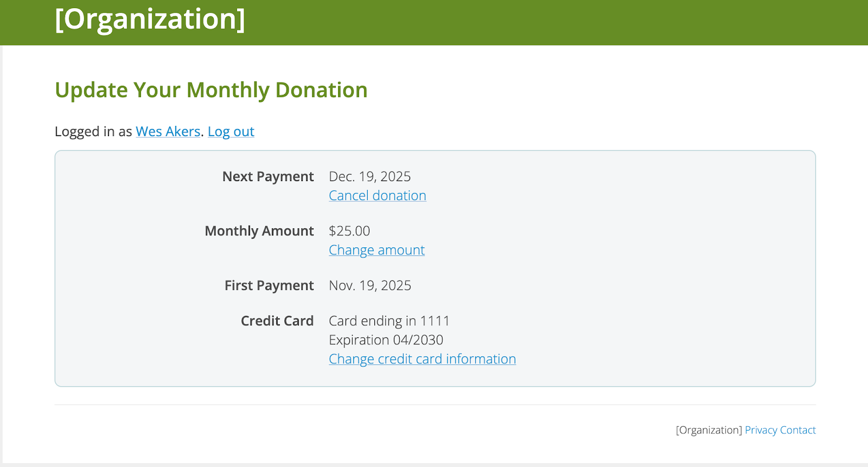Open the Privacy footer link

(761, 430)
